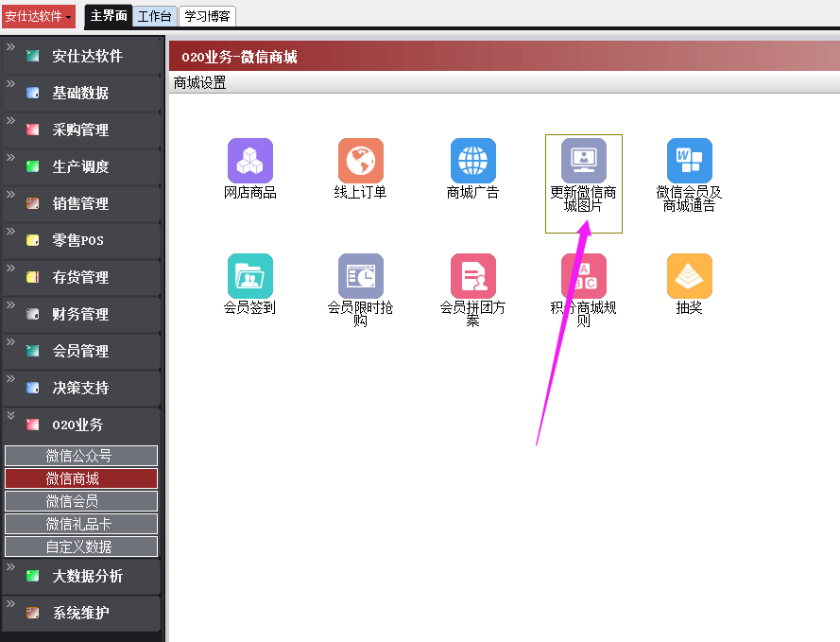
Task: Expand the 安仕达软件 sidebar chevron
Action: 10,47
